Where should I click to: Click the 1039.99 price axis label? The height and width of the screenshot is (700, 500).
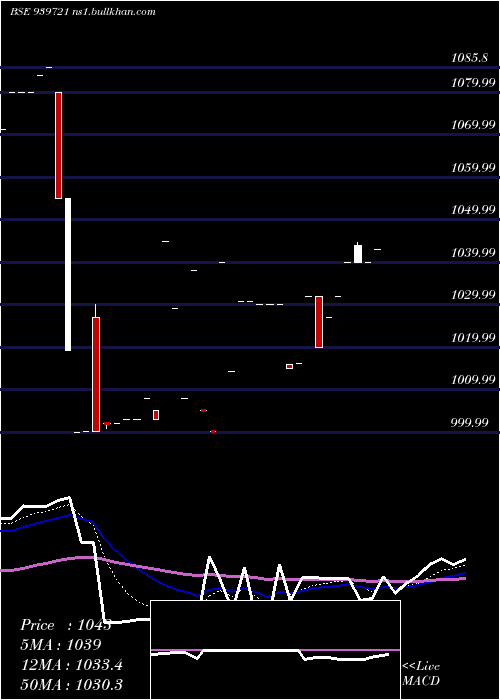point(473,253)
